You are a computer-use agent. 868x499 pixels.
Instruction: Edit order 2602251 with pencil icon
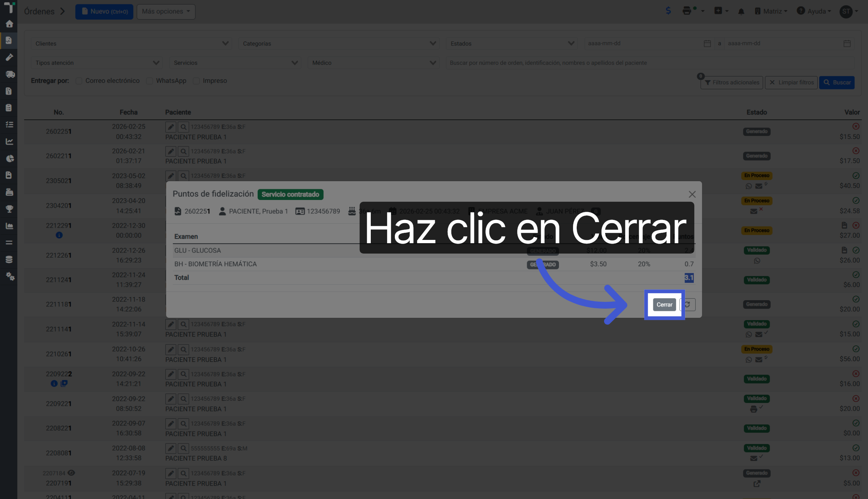170,127
